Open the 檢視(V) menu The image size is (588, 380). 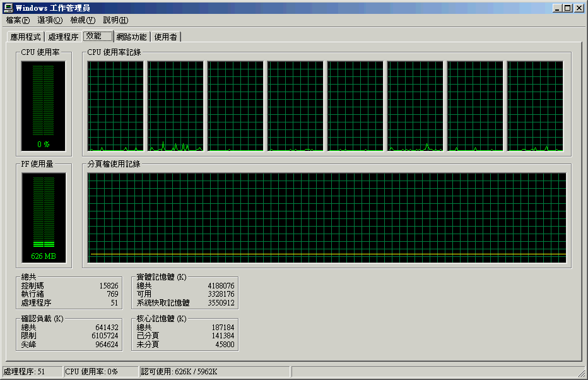click(83, 20)
